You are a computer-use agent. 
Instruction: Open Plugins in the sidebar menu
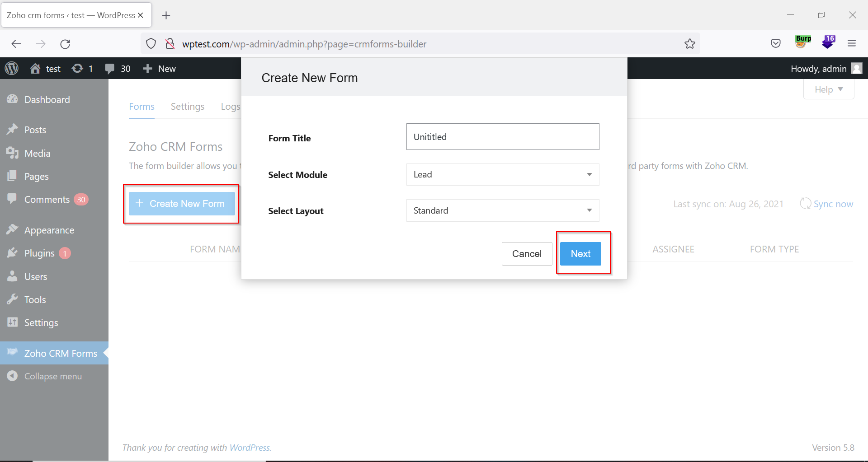click(39, 253)
